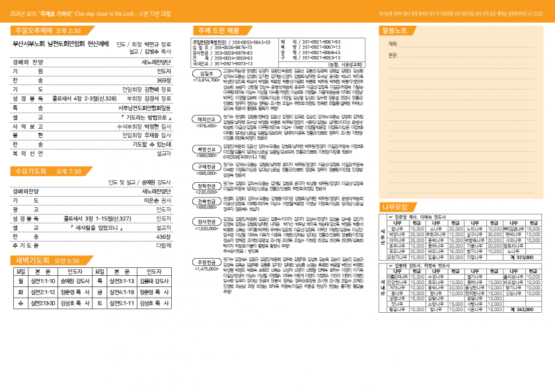Select the title '부산서부노회 남전도회연합회 헌신예배'
The height and width of the screenshot is (392, 555).
tap(61, 44)
